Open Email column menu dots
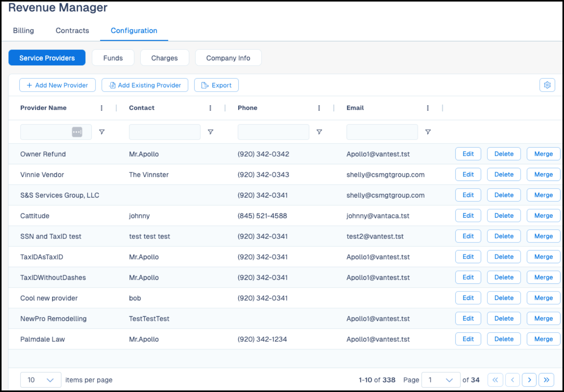 [428, 108]
